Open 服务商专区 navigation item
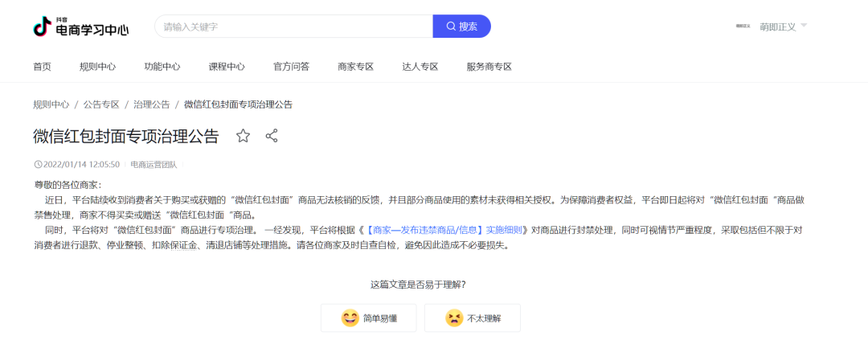The image size is (868, 348). pos(489,67)
